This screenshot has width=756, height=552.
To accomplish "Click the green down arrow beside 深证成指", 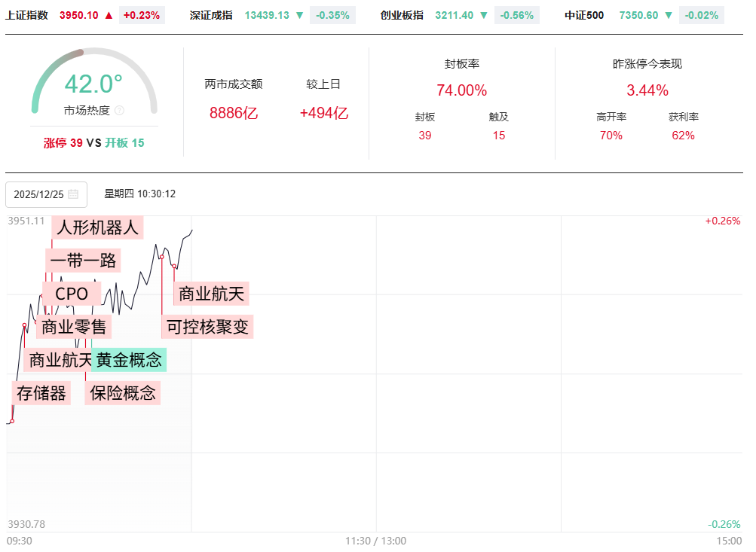I will click(300, 15).
